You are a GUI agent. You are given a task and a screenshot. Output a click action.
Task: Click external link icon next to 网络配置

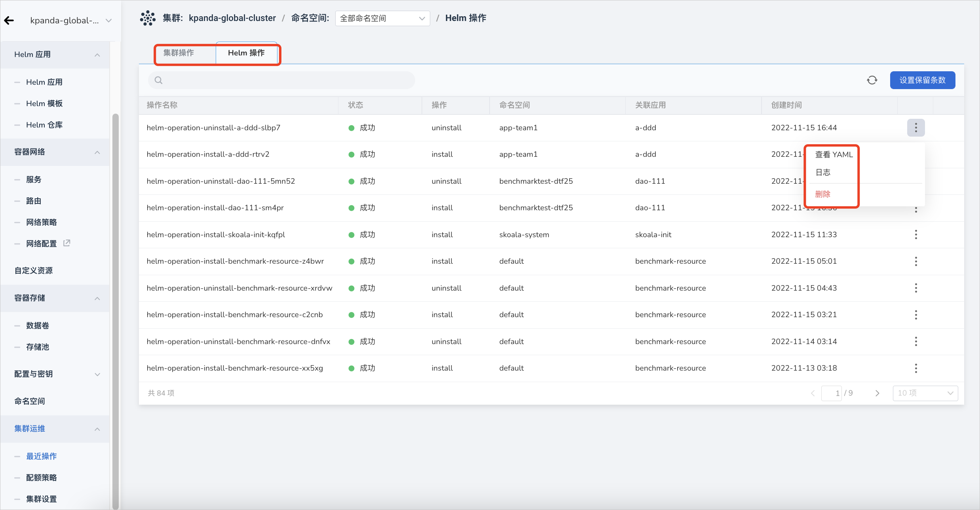coord(66,243)
